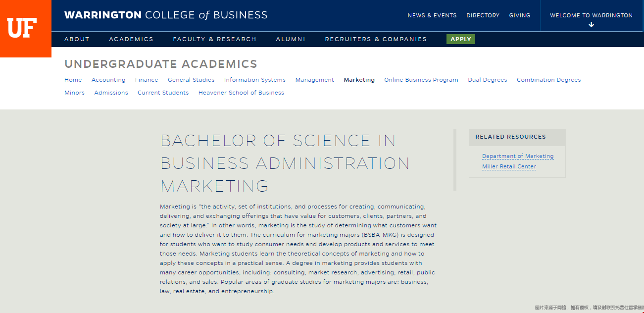Open the Academics menu

[131, 39]
